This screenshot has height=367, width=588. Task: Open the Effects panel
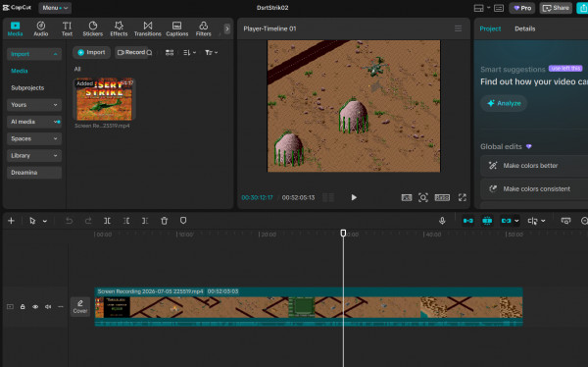[119, 28]
